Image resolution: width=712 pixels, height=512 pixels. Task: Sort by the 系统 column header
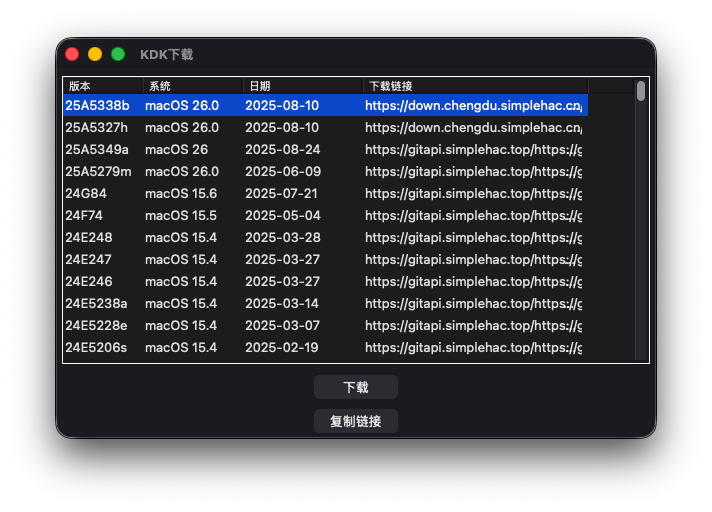point(193,86)
